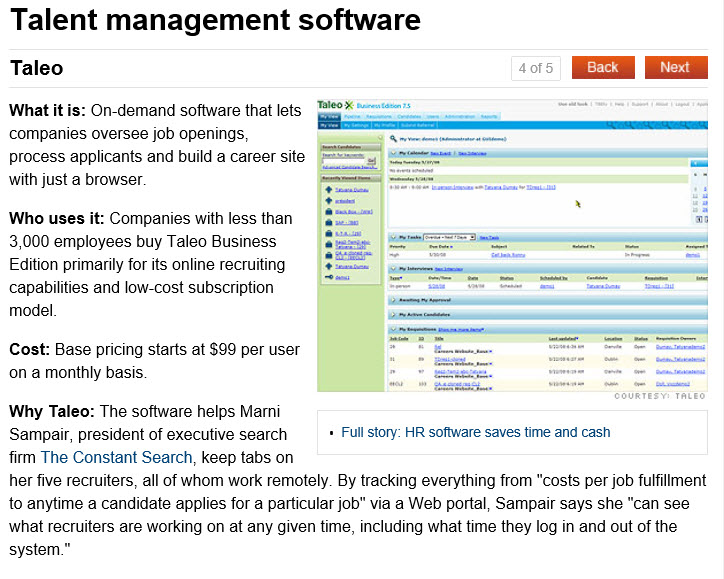The width and height of the screenshot is (724, 579).
Task: Open The Constant Search link
Action: pyautogui.click(x=116, y=457)
